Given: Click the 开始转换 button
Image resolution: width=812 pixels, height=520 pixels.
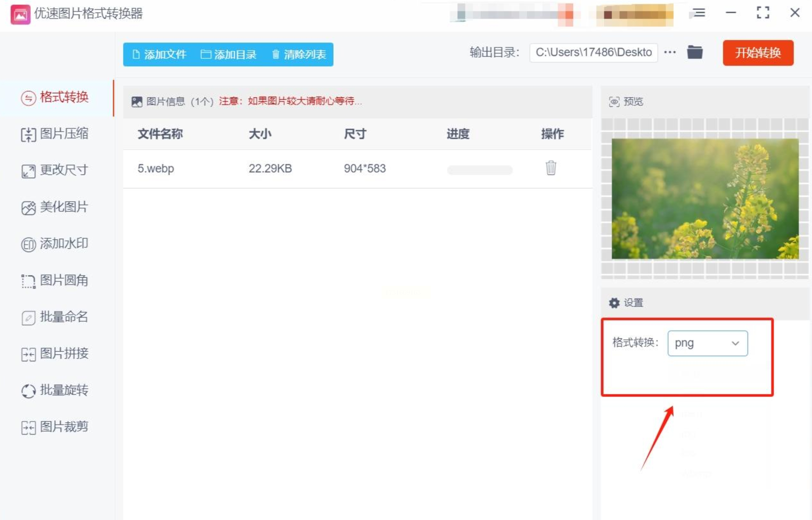Looking at the screenshot, I should point(758,53).
